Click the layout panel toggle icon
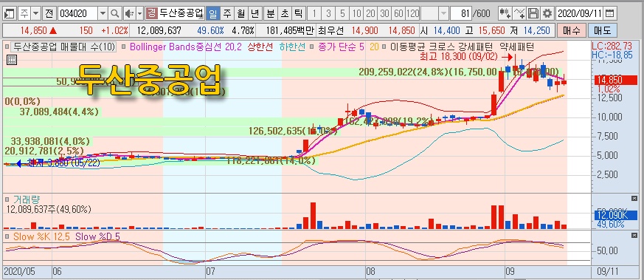The height and width of the screenshot is (280, 644). 9,13
